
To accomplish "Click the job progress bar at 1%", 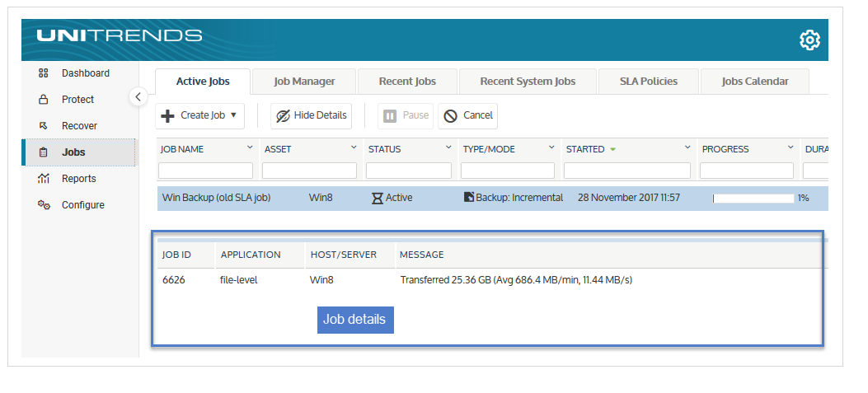I will (x=753, y=199).
